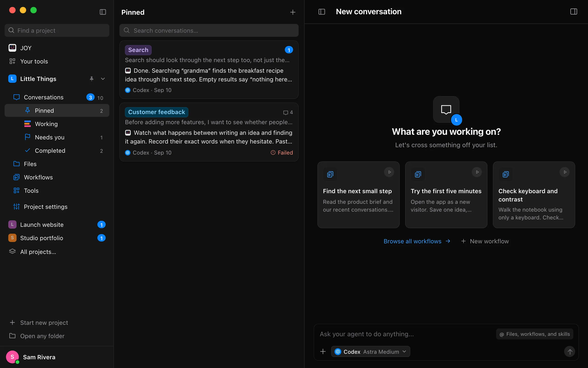Image resolution: width=588 pixels, height=368 pixels.
Task: Switch to the Studio portfolio project
Action: coord(57,238)
